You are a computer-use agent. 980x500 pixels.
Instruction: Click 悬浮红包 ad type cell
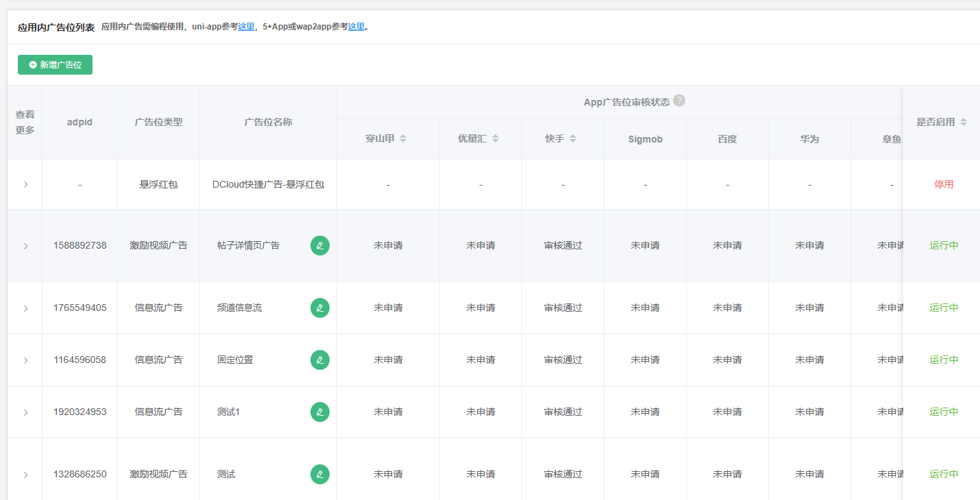158,184
